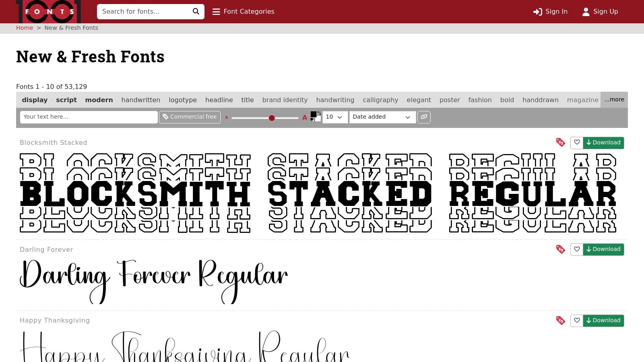Click Darling Forever license tag icon
The width and height of the screenshot is (644, 362).
click(560, 249)
